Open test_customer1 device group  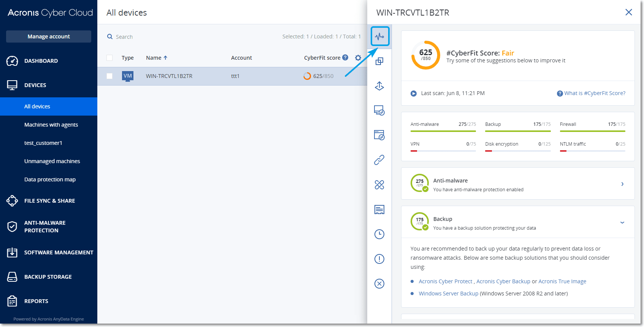click(x=49, y=143)
